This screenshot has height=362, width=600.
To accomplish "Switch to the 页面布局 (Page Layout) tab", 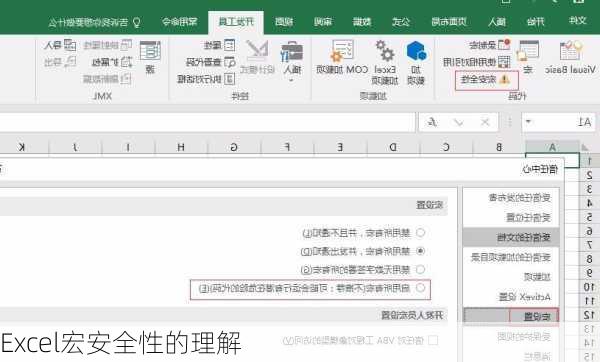I will [449, 22].
